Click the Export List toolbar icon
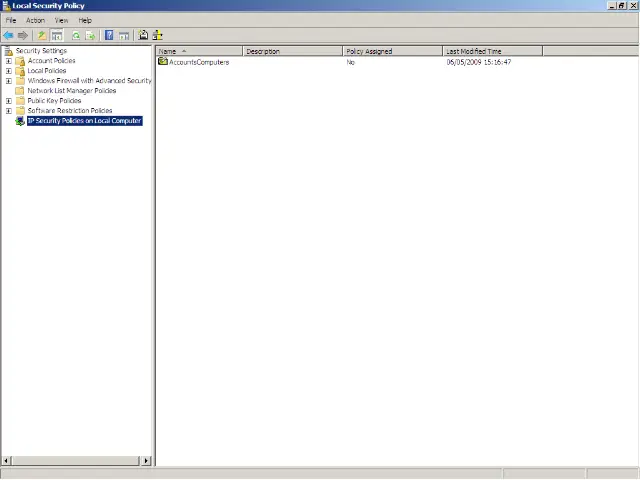Image resolution: width=640 pixels, height=480 pixels. [90, 36]
